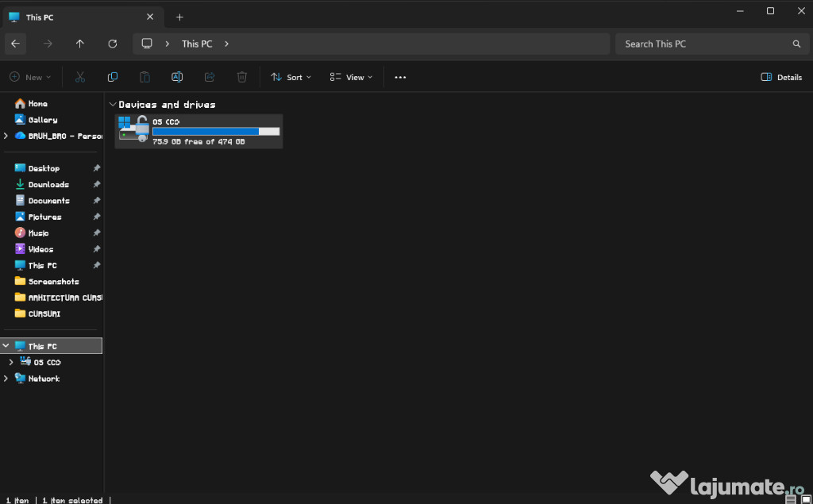This screenshot has width=813, height=504.
Task: Click the Copy icon in toolbar
Action: (x=112, y=77)
